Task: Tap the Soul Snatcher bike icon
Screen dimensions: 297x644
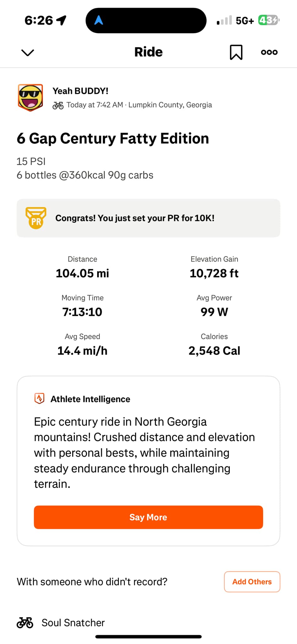Action: pos(25,623)
